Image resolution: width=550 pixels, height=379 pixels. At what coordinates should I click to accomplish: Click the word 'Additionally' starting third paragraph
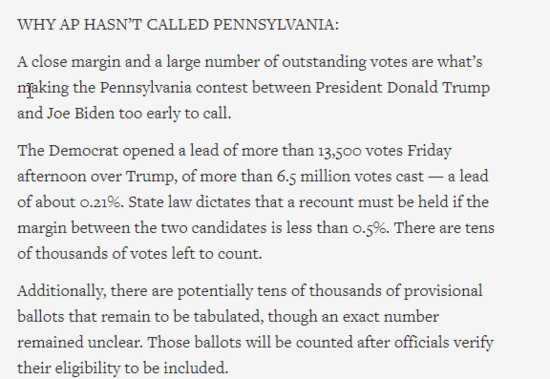pyautogui.click(x=60, y=292)
